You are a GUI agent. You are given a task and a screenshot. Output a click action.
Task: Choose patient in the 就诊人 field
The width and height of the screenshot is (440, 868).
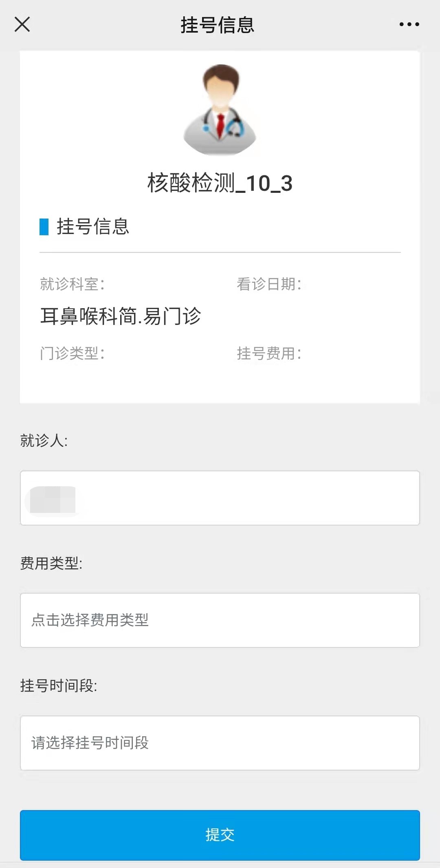point(220,498)
